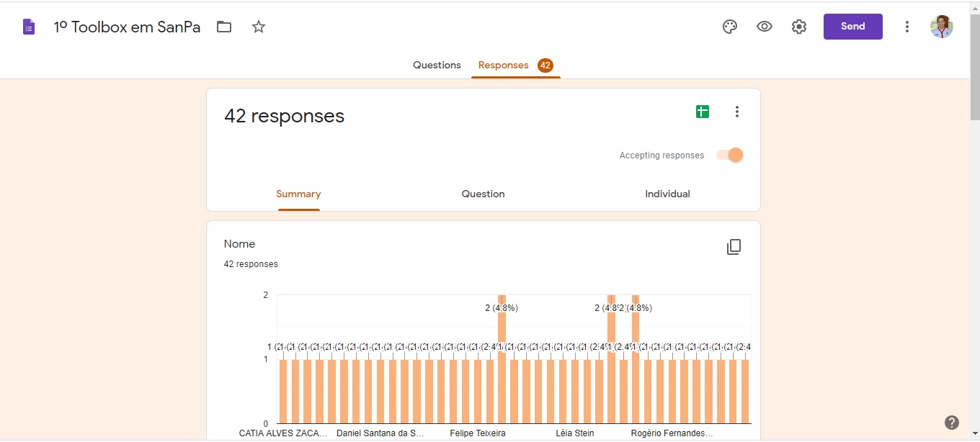
Task: Create spreadsheet from responses
Action: tap(703, 112)
